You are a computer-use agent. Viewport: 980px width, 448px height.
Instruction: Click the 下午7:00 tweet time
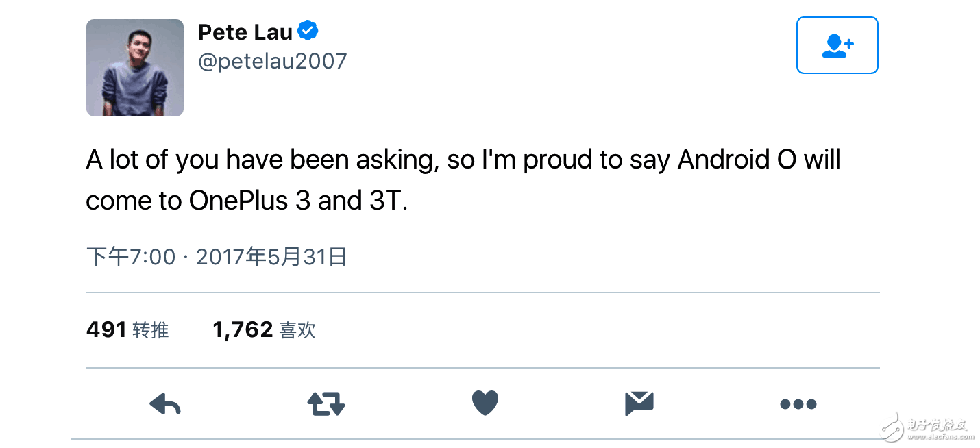(x=131, y=258)
